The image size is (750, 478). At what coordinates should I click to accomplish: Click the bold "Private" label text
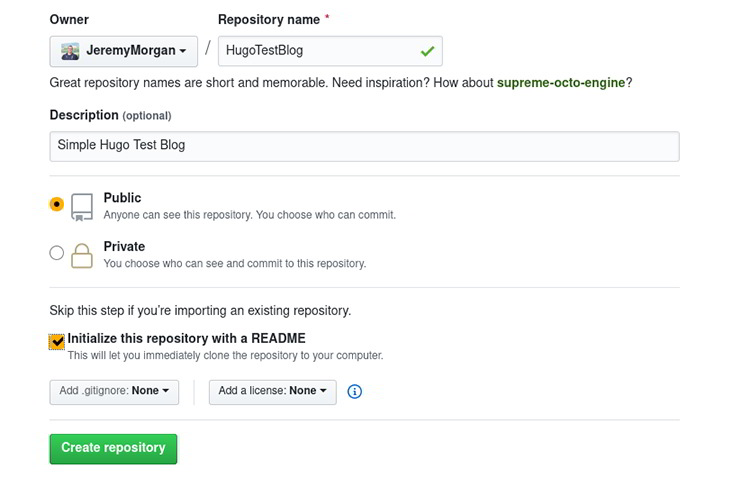click(x=125, y=246)
